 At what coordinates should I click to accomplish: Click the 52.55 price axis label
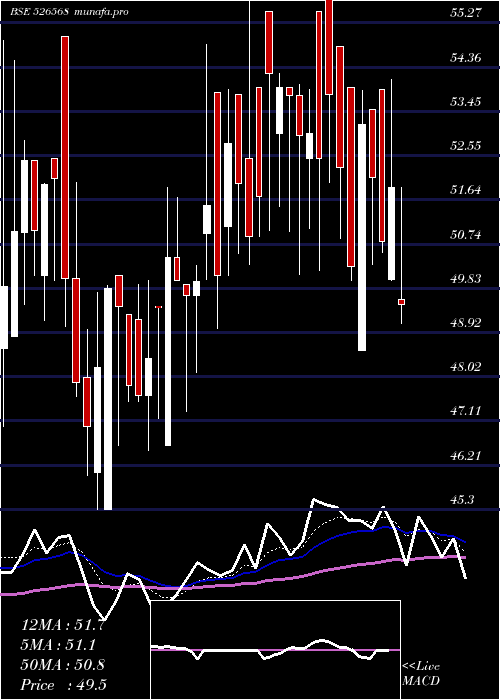pyautogui.click(x=466, y=146)
